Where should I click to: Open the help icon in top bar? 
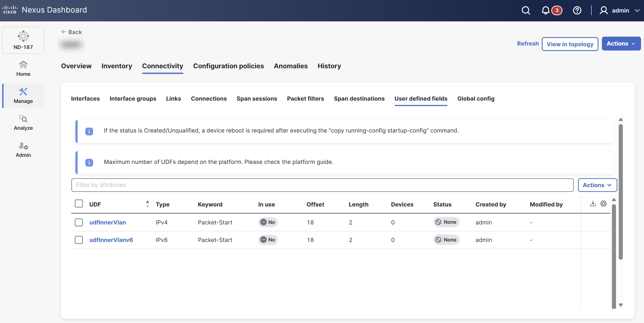[577, 10]
